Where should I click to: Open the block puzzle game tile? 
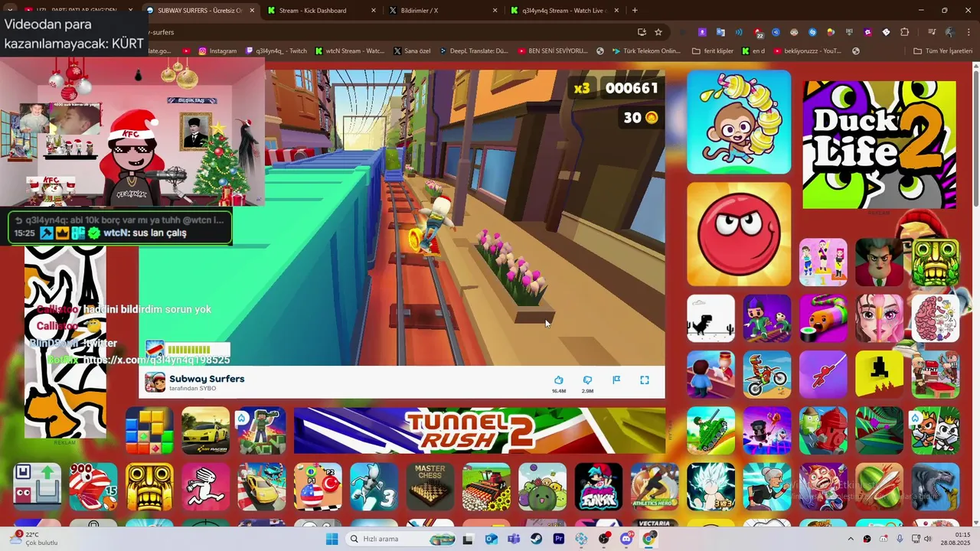(149, 430)
